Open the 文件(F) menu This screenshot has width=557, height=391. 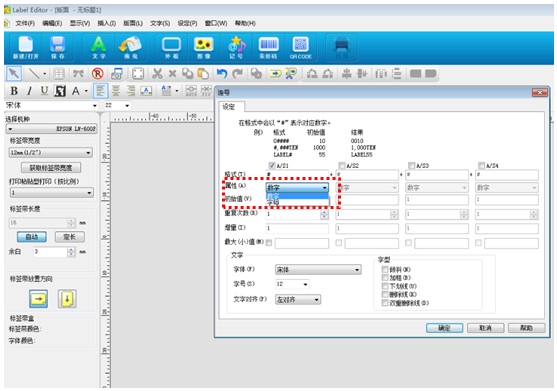25,23
